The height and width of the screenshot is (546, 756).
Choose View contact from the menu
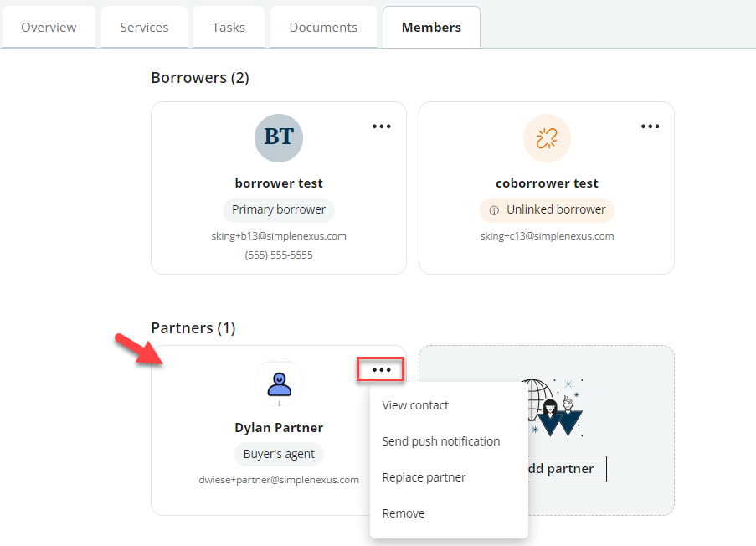pos(415,405)
